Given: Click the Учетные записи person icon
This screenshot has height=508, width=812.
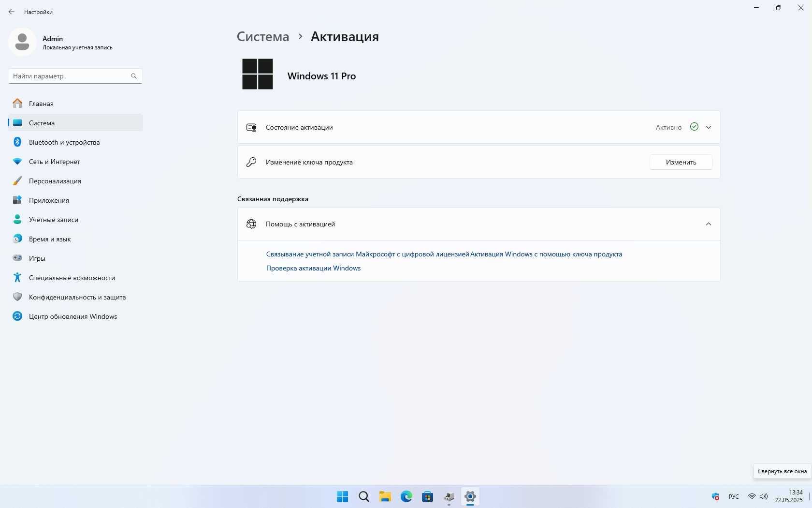Looking at the screenshot, I should (x=17, y=219).
